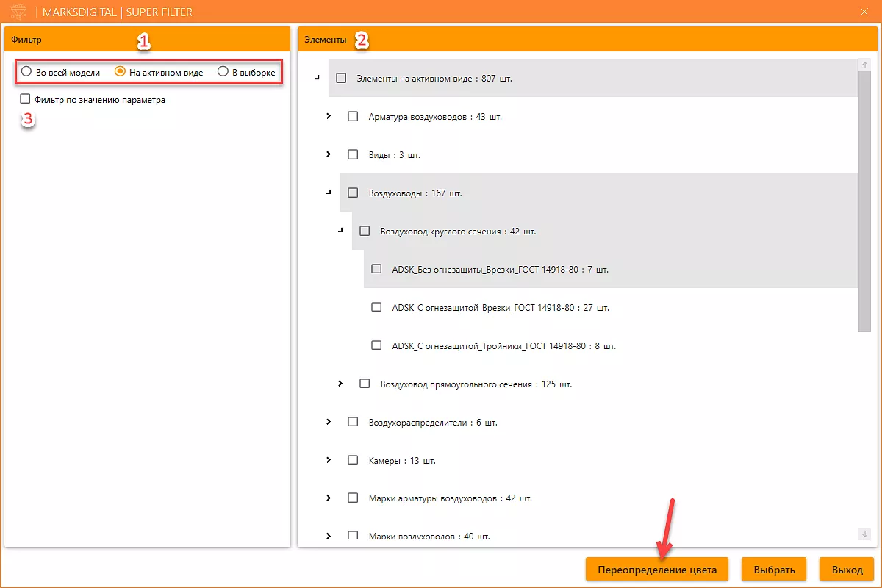Click the scrollbar down arrow in elements list
This screenshot has width=882, height=588.
(x=864, y=534)
